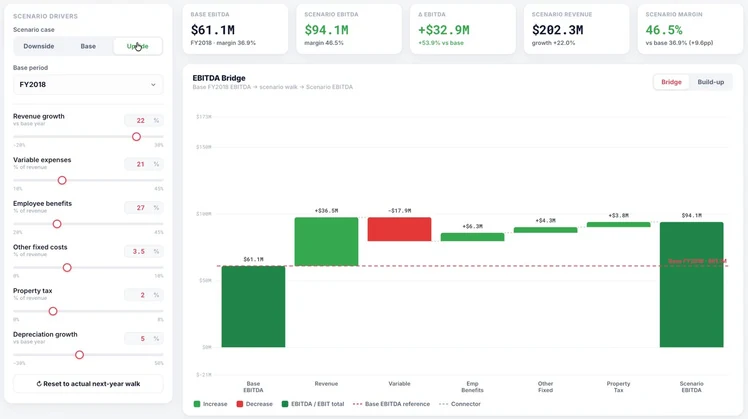Click the Scenario Margin 46.5% card

click(x=690, y=29)
